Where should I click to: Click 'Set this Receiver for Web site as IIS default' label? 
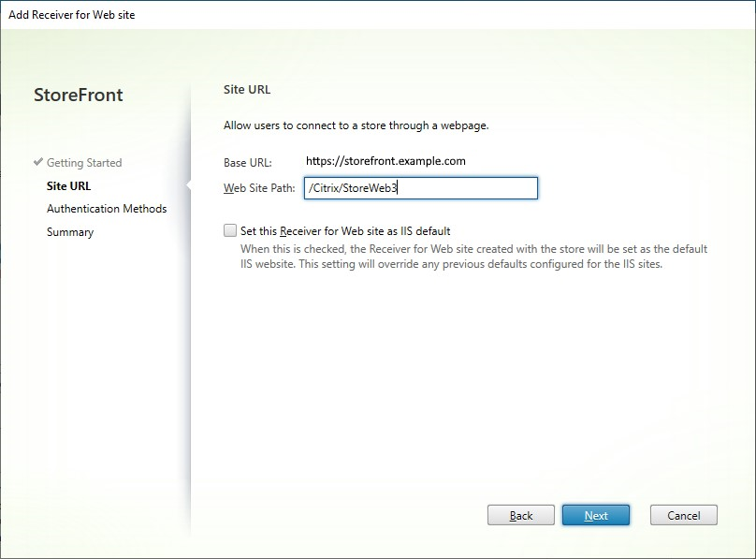point(345,230)
